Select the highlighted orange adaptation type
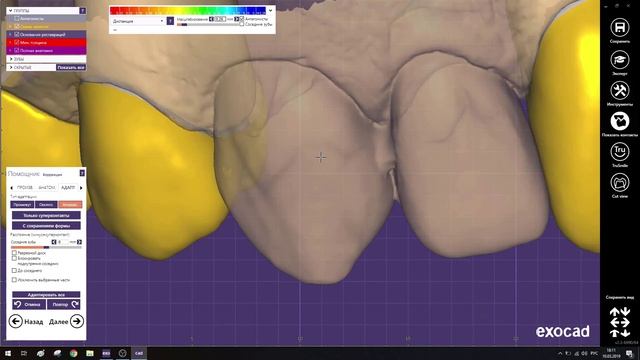 tap(70, 204)
